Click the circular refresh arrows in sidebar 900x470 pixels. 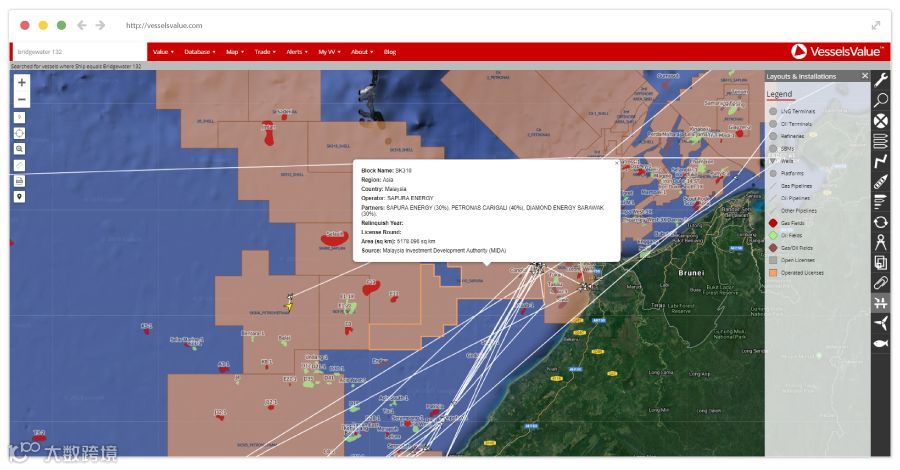pos(880,222)
